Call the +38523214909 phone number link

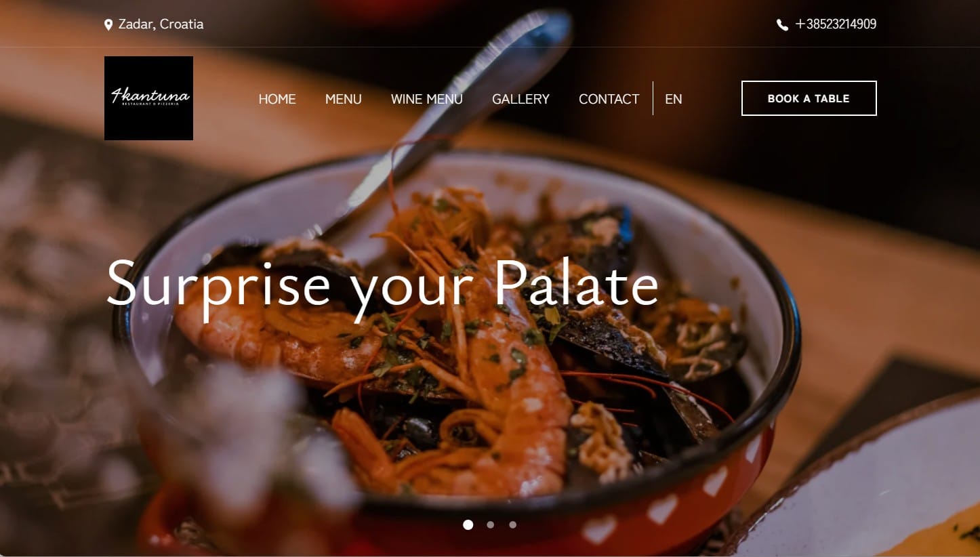pyautogui.click(x=836, y=24)
